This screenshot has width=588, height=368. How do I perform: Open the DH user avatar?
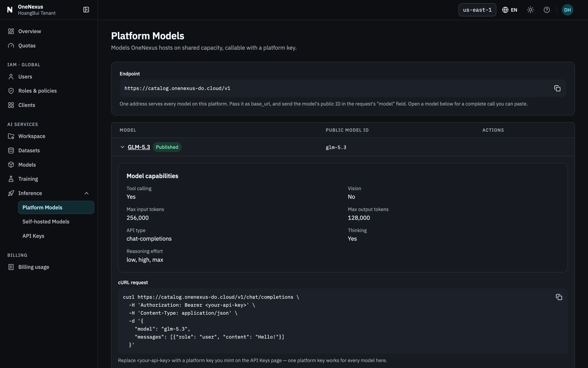click(x=567, y=10)
